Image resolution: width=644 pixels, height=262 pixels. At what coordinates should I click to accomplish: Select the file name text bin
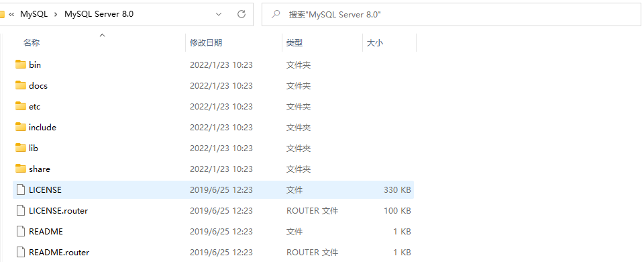tap(35, 65)
